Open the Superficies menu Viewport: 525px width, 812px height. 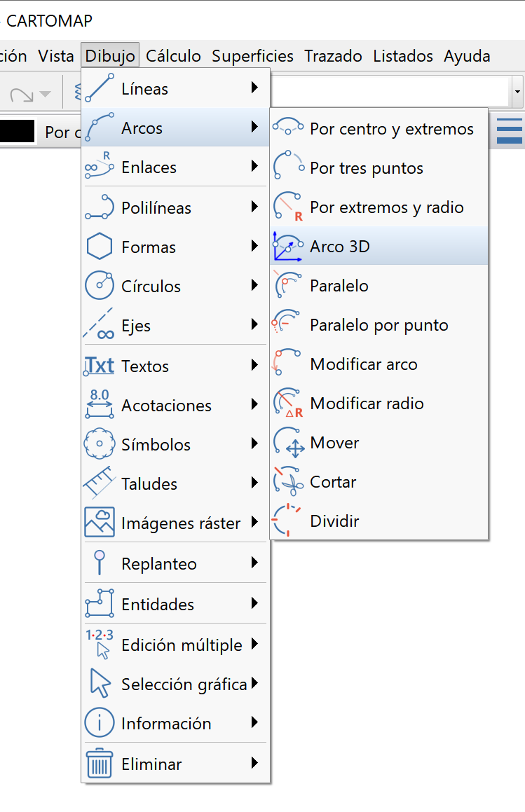tap(252, 55)
